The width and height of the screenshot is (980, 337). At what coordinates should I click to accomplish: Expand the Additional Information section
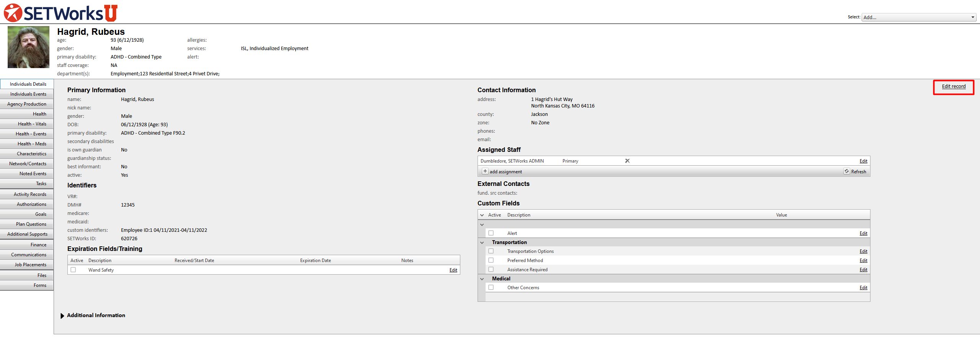[62, 316]
